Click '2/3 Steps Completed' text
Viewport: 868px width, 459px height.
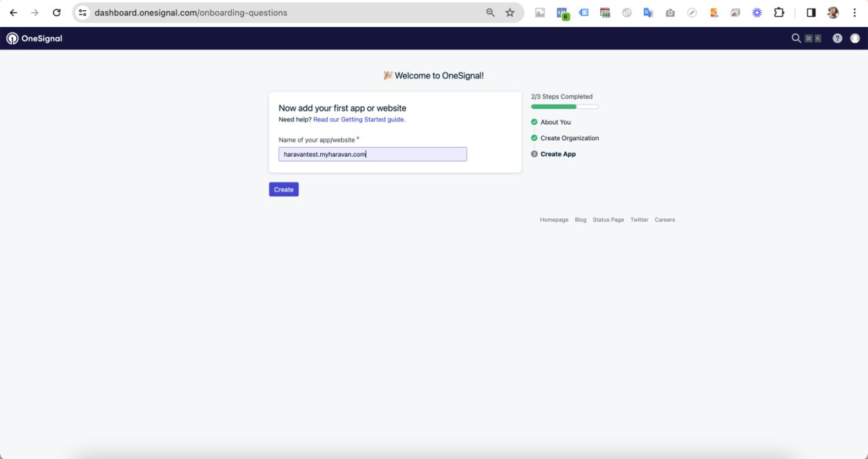tap(561, 96)
